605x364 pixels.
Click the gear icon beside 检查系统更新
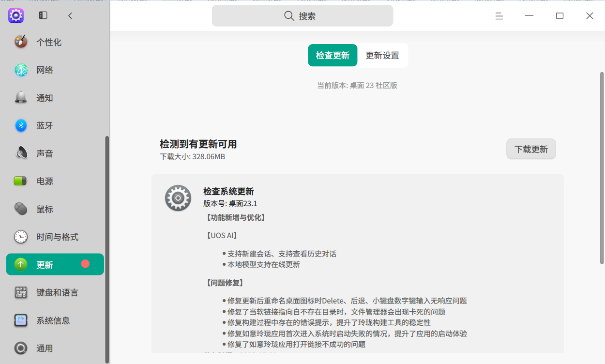point(178,198)
